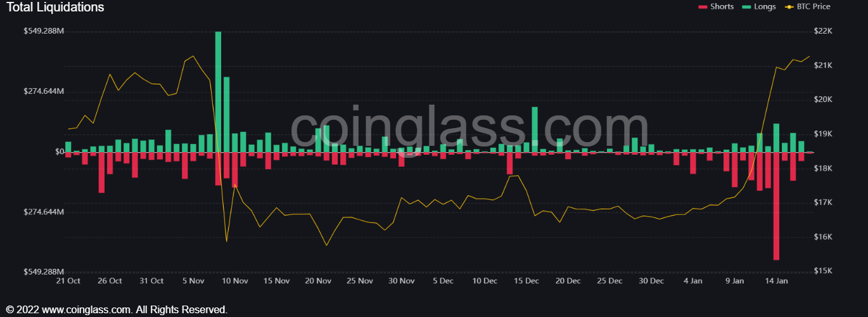
Task: Click the $0 baseline axis label
Action: click(60, 152)
